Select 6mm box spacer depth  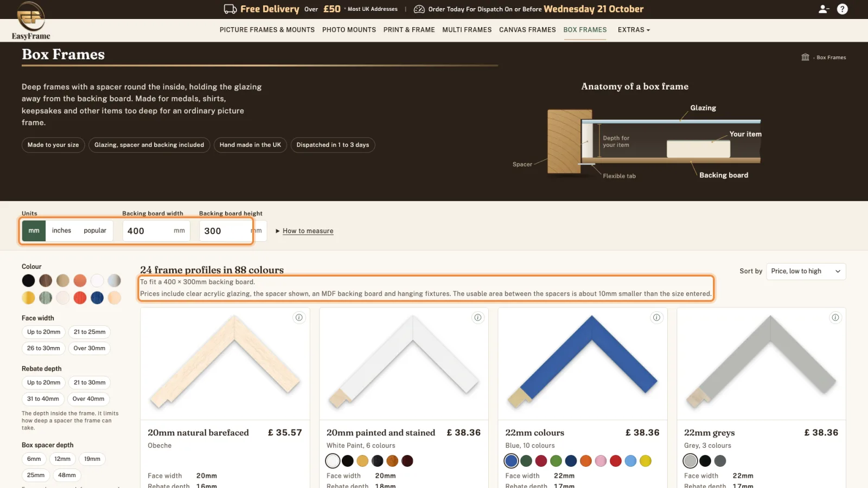click(34, 459)
